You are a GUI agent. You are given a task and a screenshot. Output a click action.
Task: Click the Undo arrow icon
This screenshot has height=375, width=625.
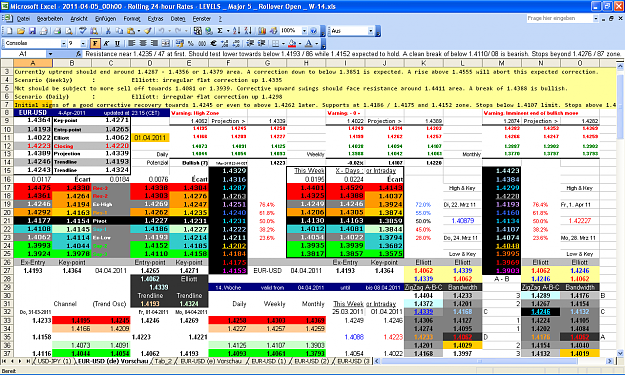click(161, 31)
